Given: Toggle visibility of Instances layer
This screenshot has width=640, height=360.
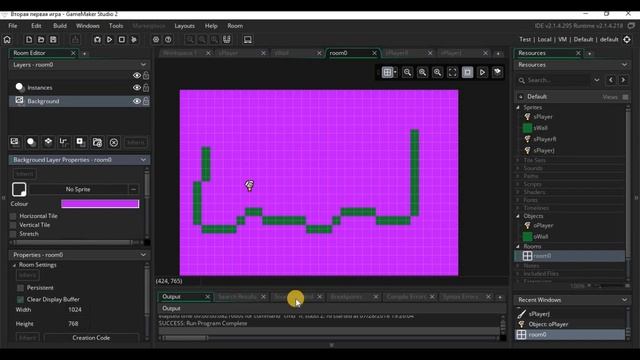Looking at the screenshot, I should 137,88.
